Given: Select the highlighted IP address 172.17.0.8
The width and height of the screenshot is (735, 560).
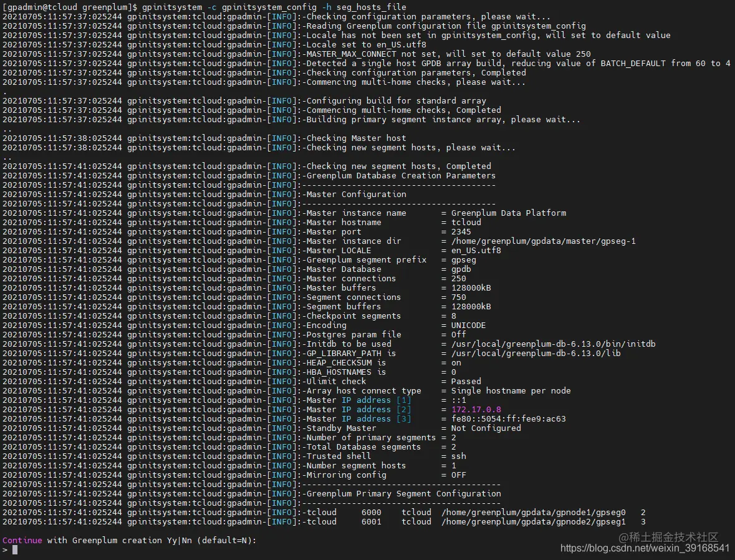Looking at the screenshot, I should pos(476,410).
